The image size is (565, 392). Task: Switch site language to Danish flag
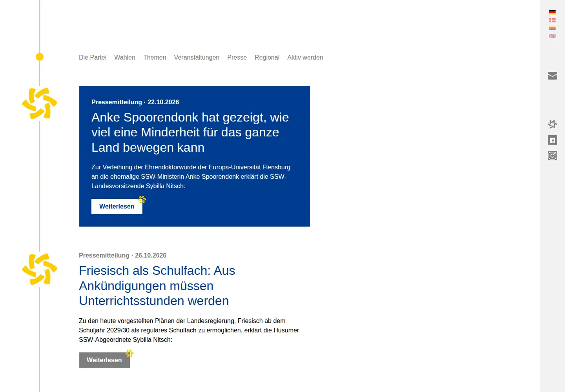click(552, 20)
